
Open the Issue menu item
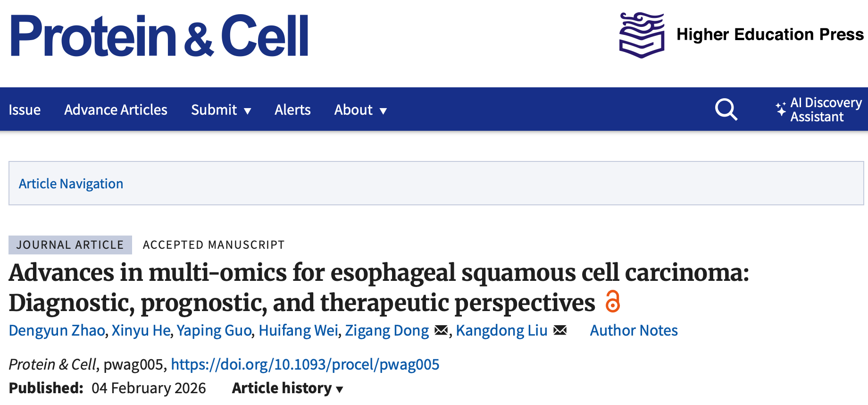[x=25, y=110]
